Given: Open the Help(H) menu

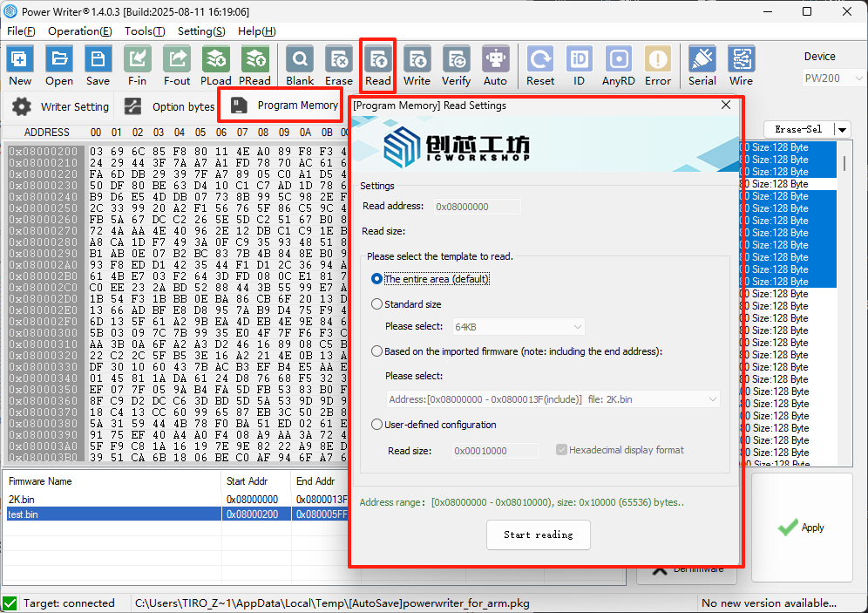Looking at the screenshot, I should [257, 31].
